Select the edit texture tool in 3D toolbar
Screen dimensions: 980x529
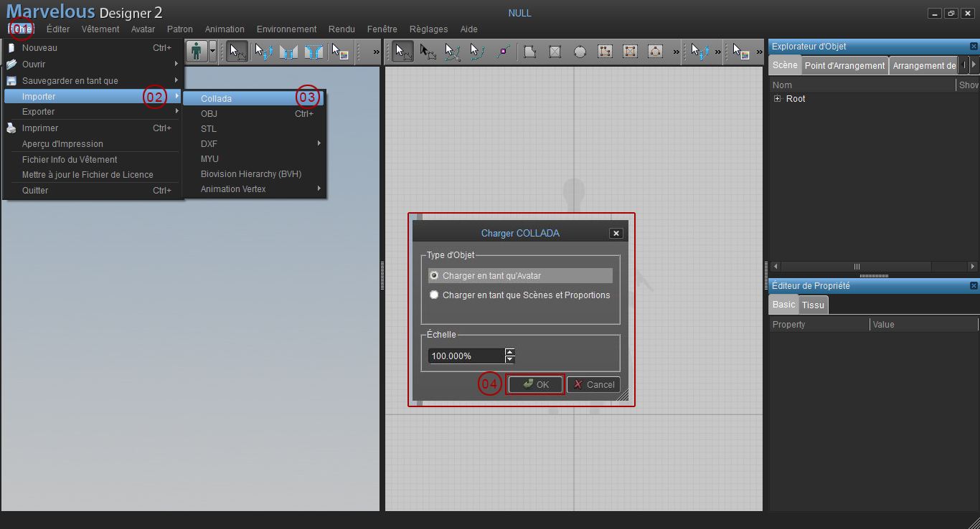coord(339,52)
